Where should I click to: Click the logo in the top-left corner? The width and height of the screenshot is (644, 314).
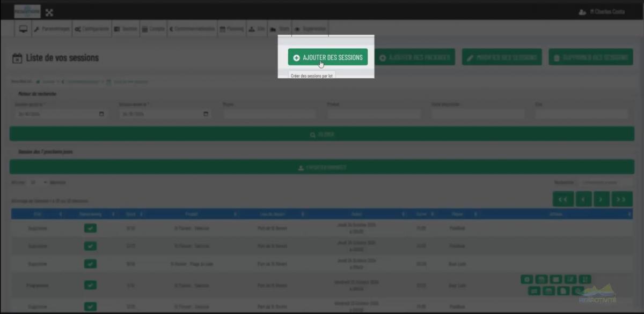pyautogui.click(x=27, y=11)
